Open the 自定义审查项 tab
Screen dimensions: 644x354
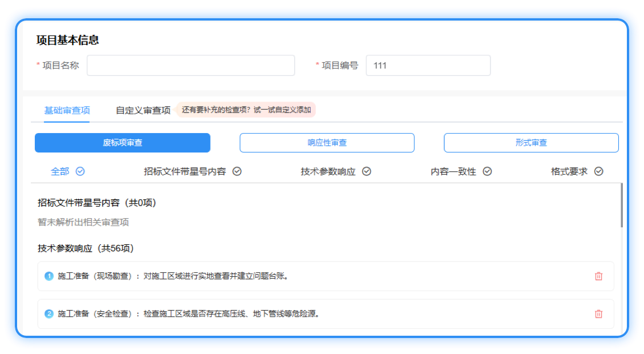click(x=143, y=110)
